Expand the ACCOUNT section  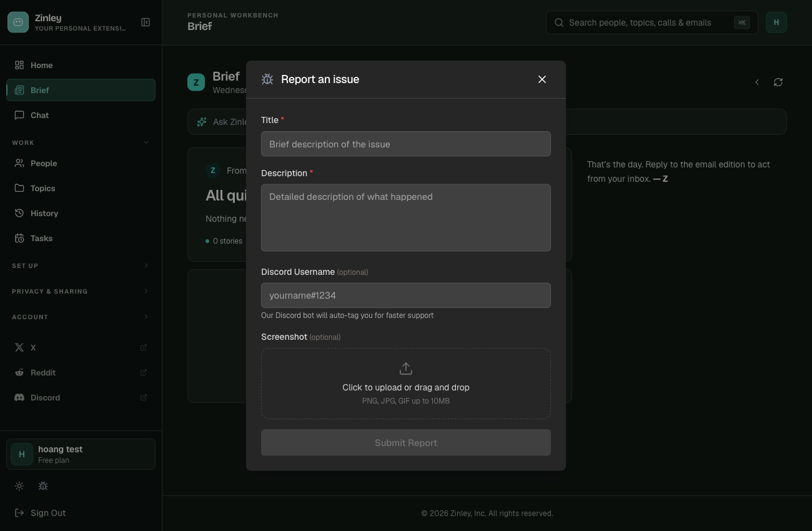tap(81, 317)
